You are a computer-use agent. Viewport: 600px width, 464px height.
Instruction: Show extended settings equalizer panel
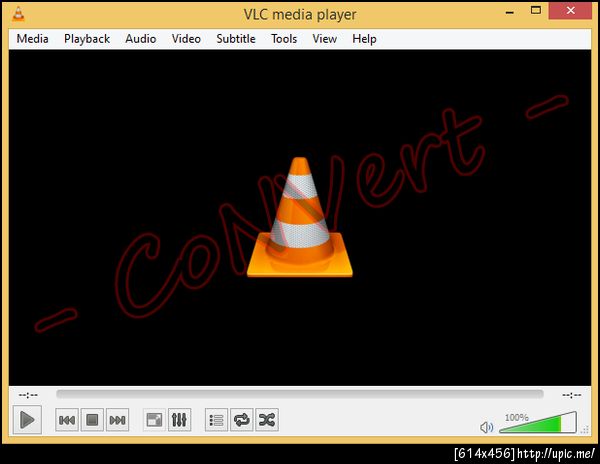(179, 420)
